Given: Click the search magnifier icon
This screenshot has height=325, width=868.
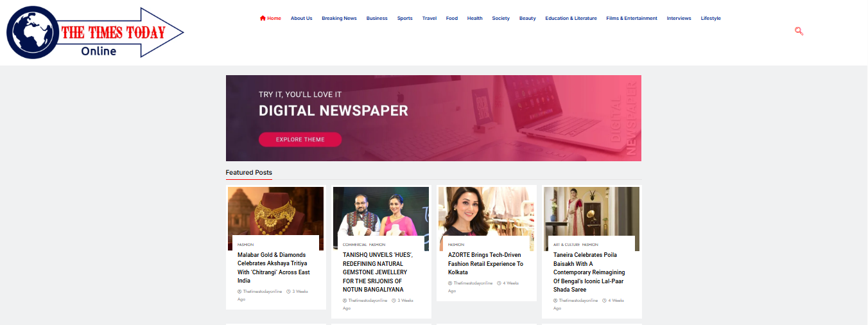Looking at the screenshot, I should pos(799,31).
